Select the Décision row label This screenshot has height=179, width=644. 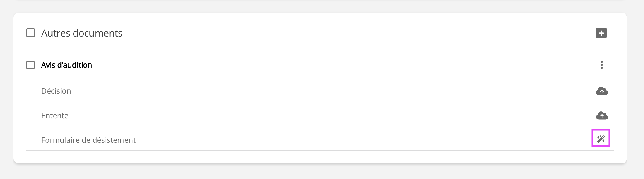[x=56, y=91]
